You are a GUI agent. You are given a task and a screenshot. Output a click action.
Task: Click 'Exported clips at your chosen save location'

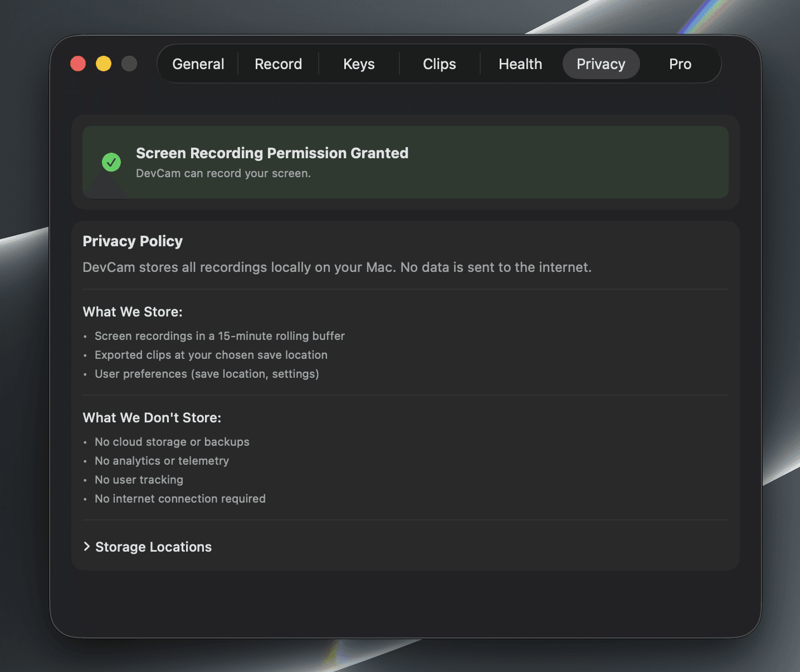click(211, 355)
